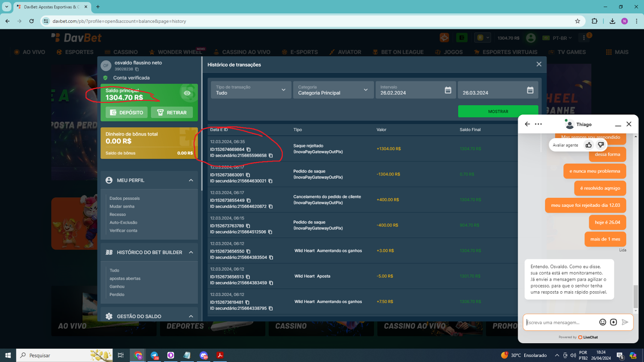The image size is (644, 362).
Task: Open calendar for start date 26.02.2024
Action: tap(448, 90)
